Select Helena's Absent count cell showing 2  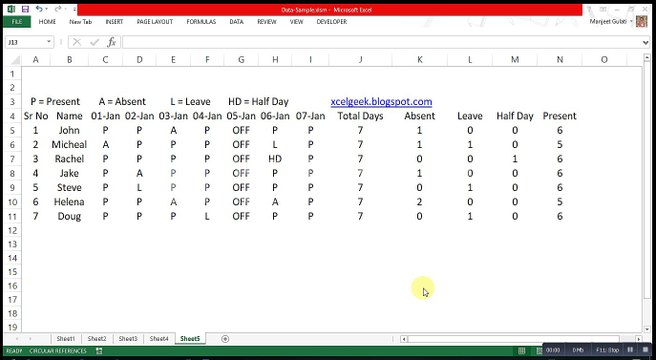[x=419, y=202]
